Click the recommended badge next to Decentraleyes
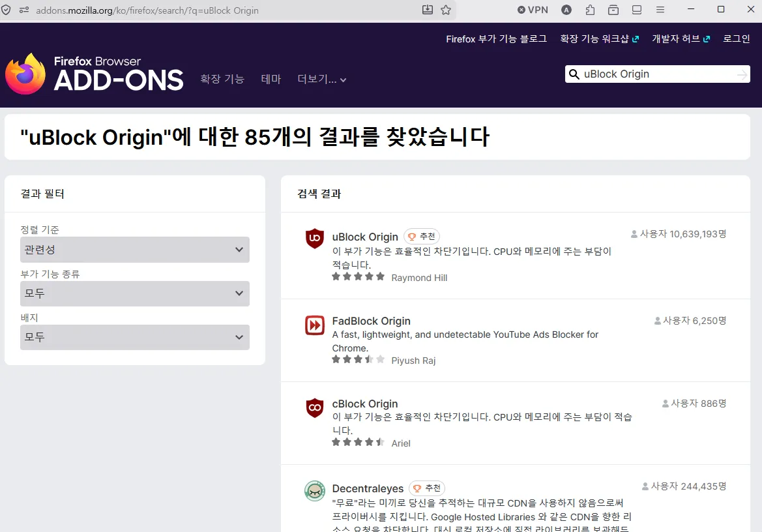The height and width of the screenshot is (532, 762). pyautogui.click(x=427, y=488)
